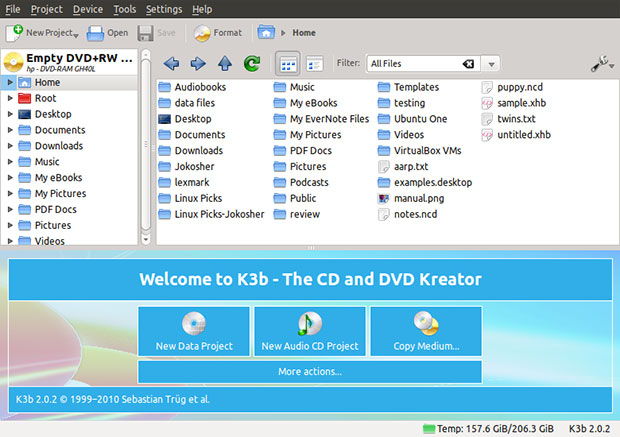Select the untitled.xhb file name
The image size is (620, 437).
[524, 135]
